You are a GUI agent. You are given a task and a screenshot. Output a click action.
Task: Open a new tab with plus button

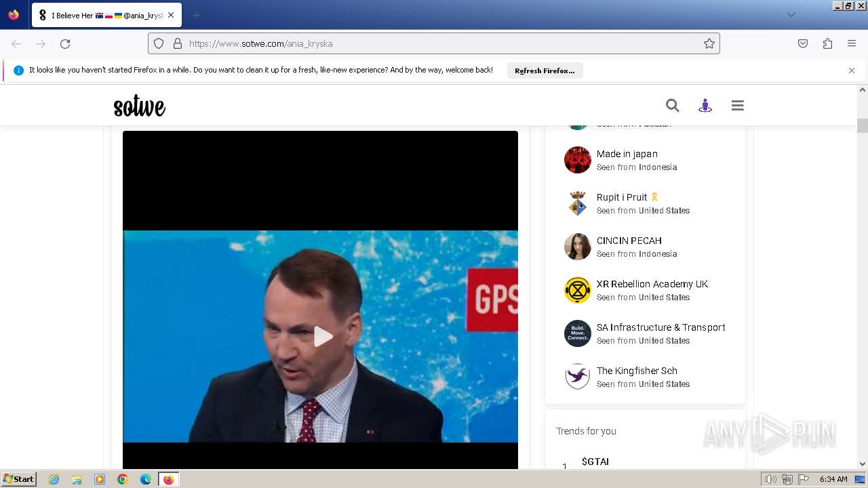[x=196, y=15]
